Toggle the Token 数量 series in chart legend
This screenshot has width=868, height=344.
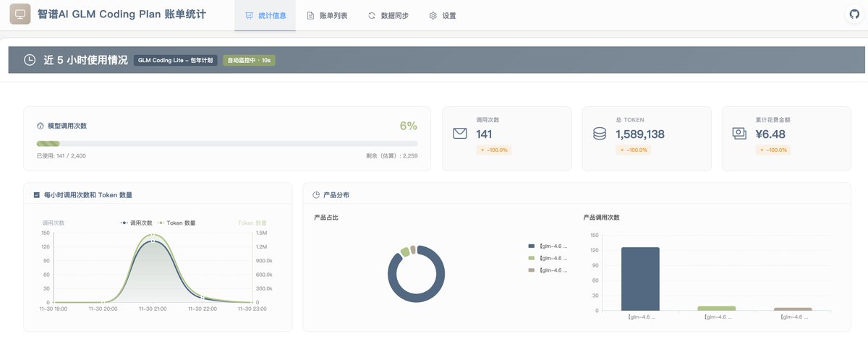pyautogui.click(x=176, y=223)
